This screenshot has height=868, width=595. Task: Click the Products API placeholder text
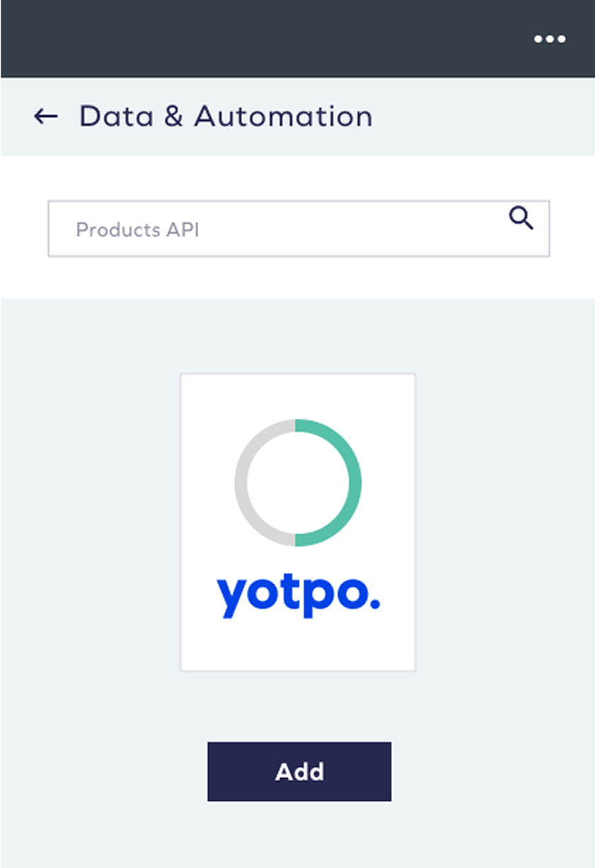137,230
